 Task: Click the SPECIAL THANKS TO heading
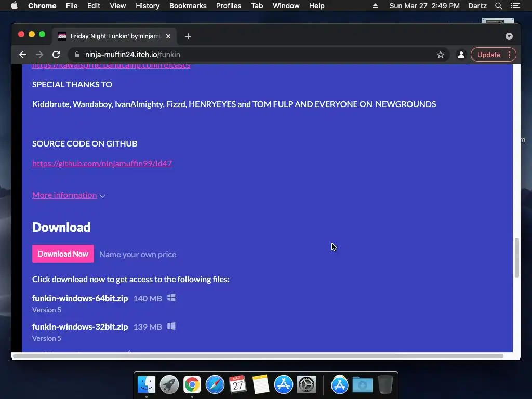pyautogui.click(x=72, y=84)
